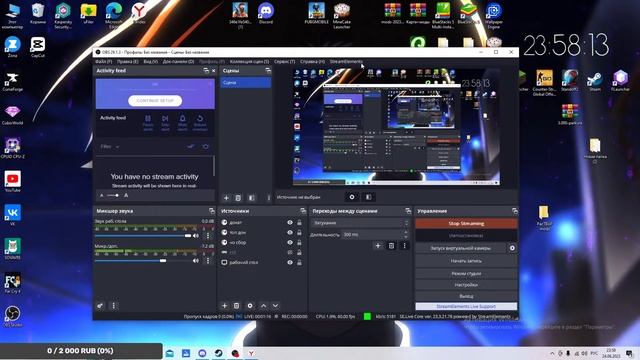Viewport: 640px width, 360px height.
Task: Open filters icon below the preview
Action: [x=369, y=197]
